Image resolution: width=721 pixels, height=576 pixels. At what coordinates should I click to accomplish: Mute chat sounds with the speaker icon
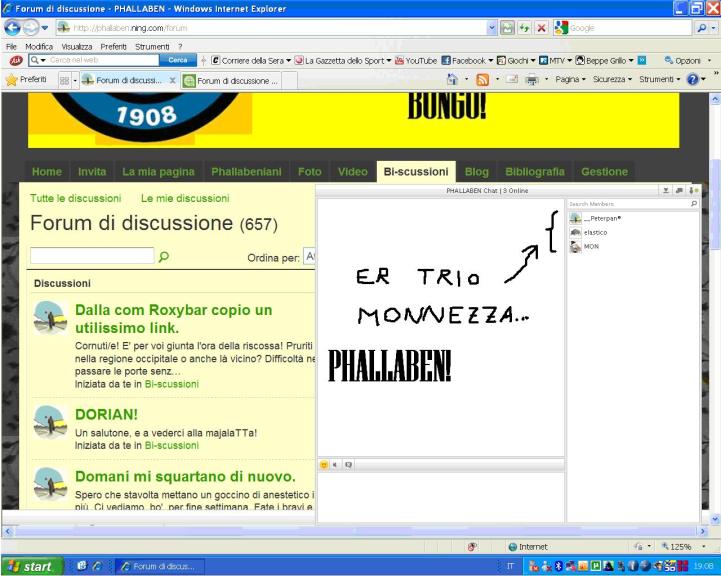335,465
